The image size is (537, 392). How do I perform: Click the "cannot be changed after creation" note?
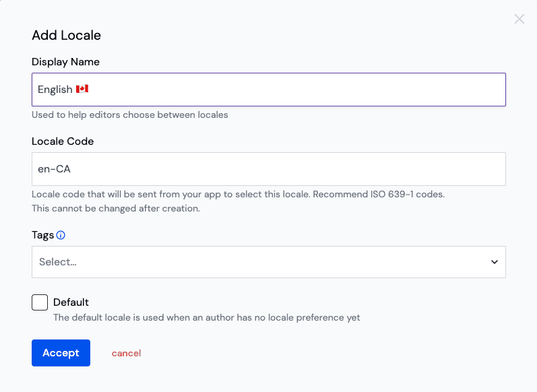point(116,208)
